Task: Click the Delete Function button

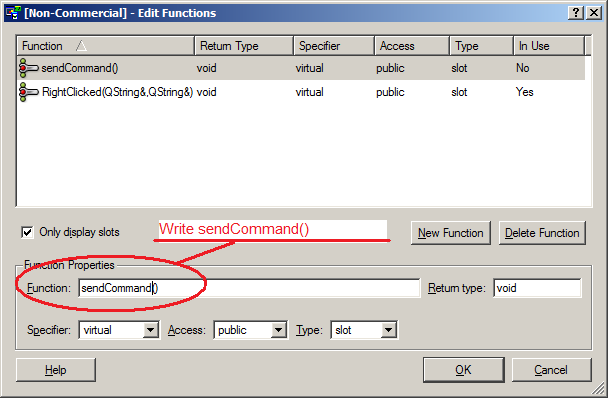Action: pos(542,233)
